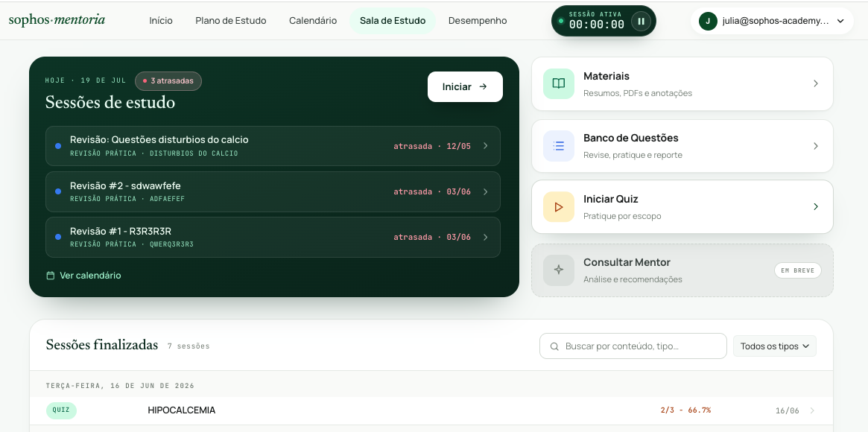868x432 pixels.
Task: Expand chevron of Revisão #1 R3R3R3R row
Action: [x=486, y=237]
